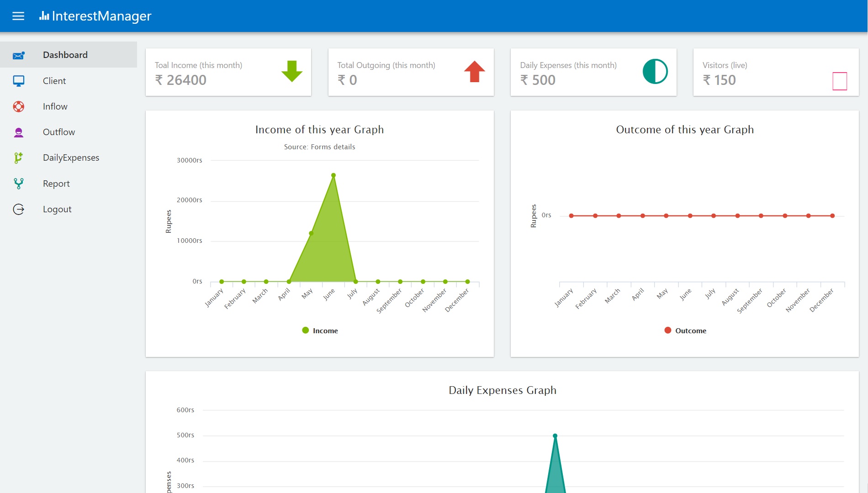Click the red outgoing up-arrow icon
This screenshot has height=493, width=868.
coord(475,71)
